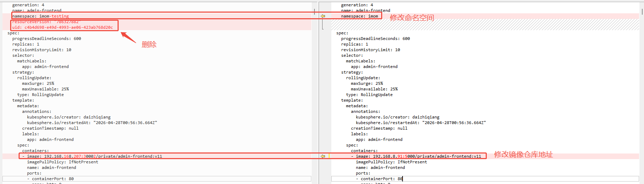
Task: Click "revisionHistoryLimit: 10" in the left pane
Action: pos(42,50)
